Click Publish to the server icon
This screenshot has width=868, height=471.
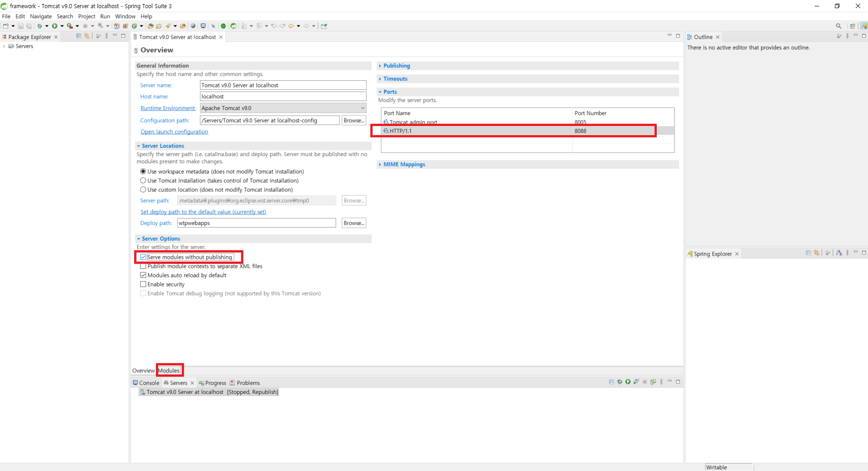click(653, 382)
